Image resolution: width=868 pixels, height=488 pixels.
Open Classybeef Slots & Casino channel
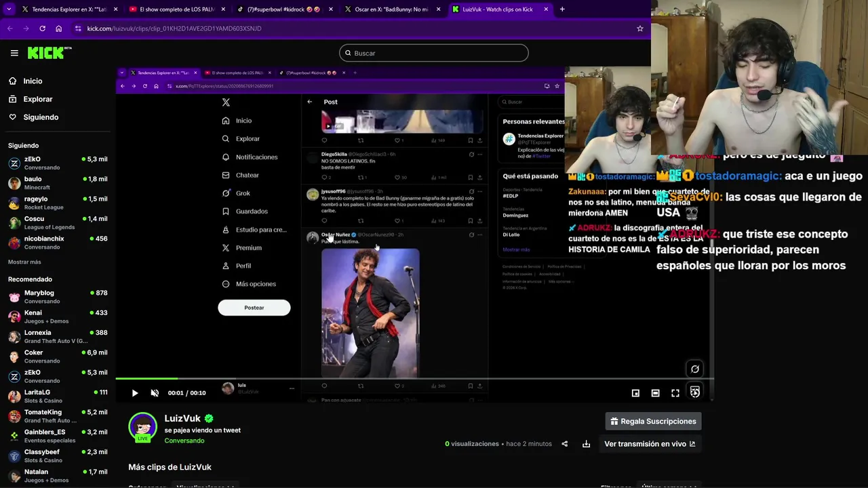pyautogui.click(x=58, y=456)
